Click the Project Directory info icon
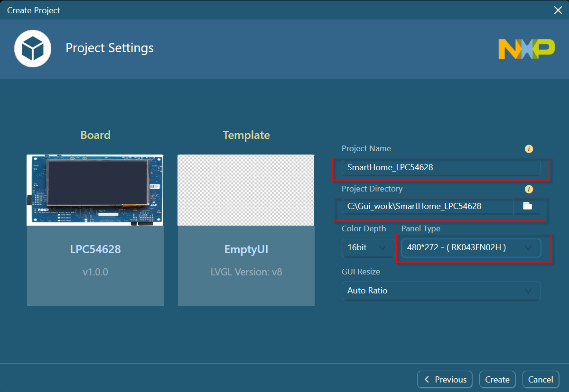The width and height of the screenshot is (569, 392). (529, 189)
